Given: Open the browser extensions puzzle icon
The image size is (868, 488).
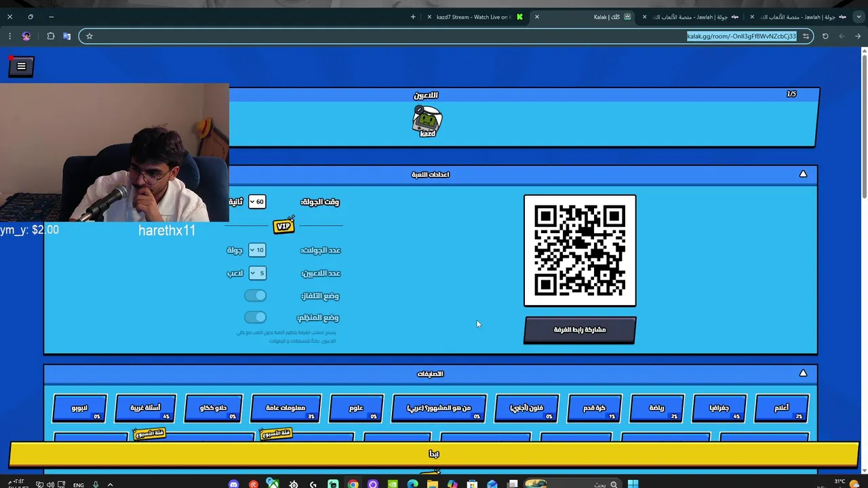Looking at the screenshot, I should click(x=51, y=37).
